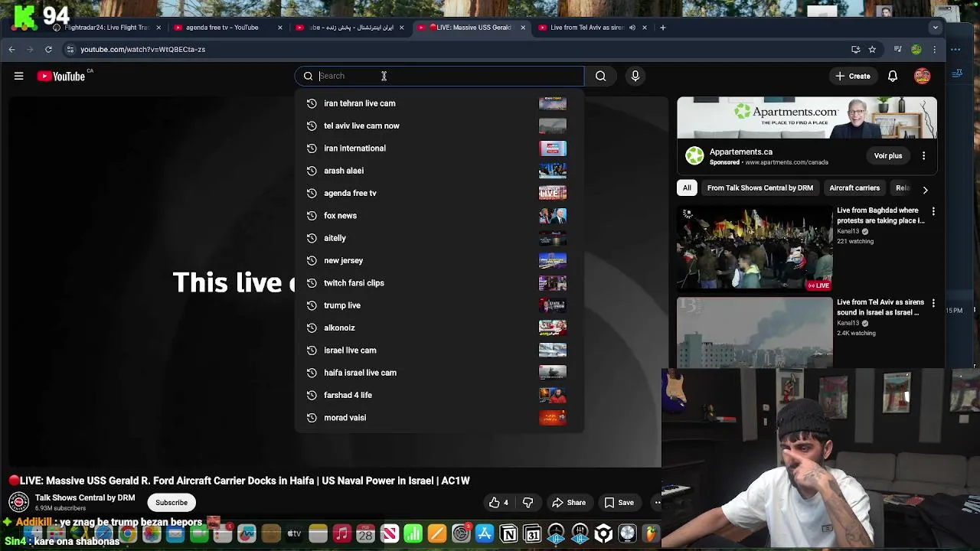Click 'Voir plus' on the Apartments ad
Screen dimensions: 980x551
[x=888, y=156]
